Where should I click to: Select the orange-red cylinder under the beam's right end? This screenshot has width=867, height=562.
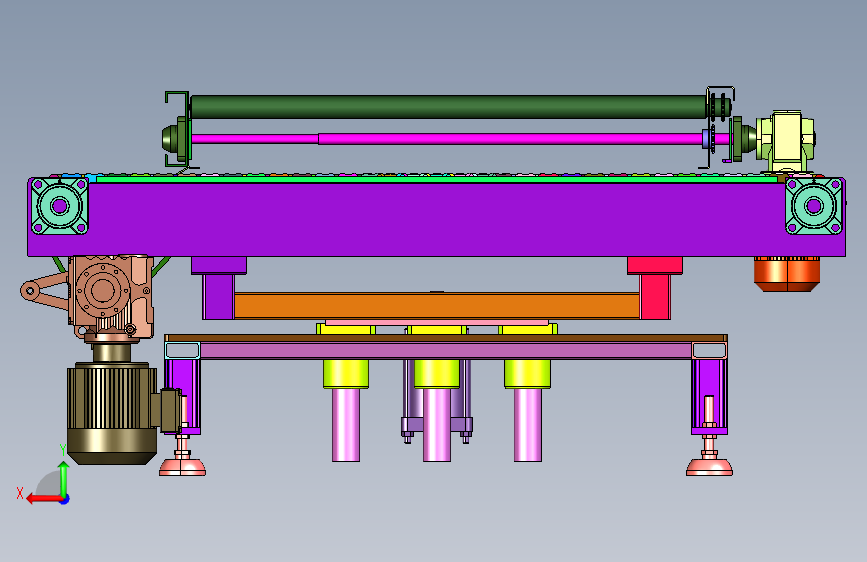(x=787, y=274)
